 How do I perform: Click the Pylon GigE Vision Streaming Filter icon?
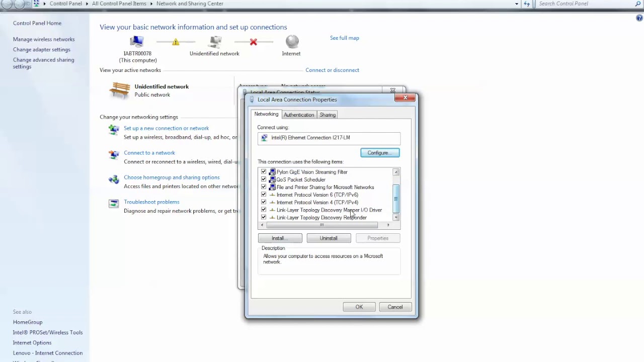tap(272, 172)
